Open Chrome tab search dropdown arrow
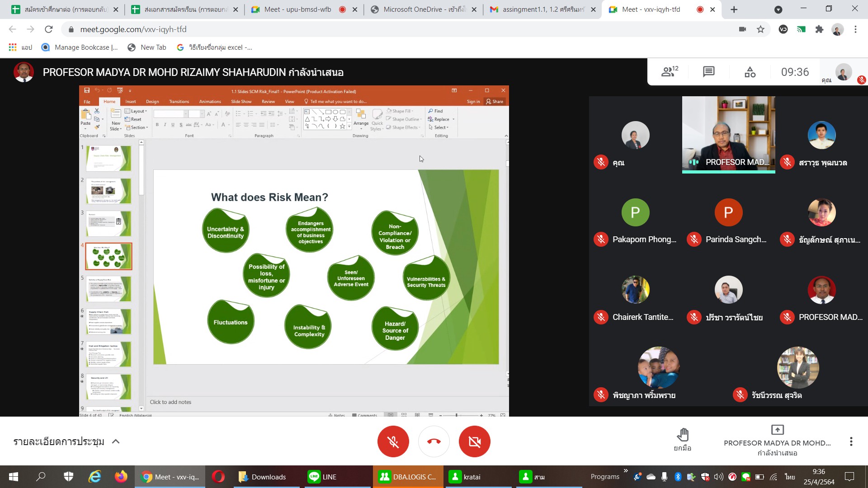 pyautogui.click(x=778, y=9)
